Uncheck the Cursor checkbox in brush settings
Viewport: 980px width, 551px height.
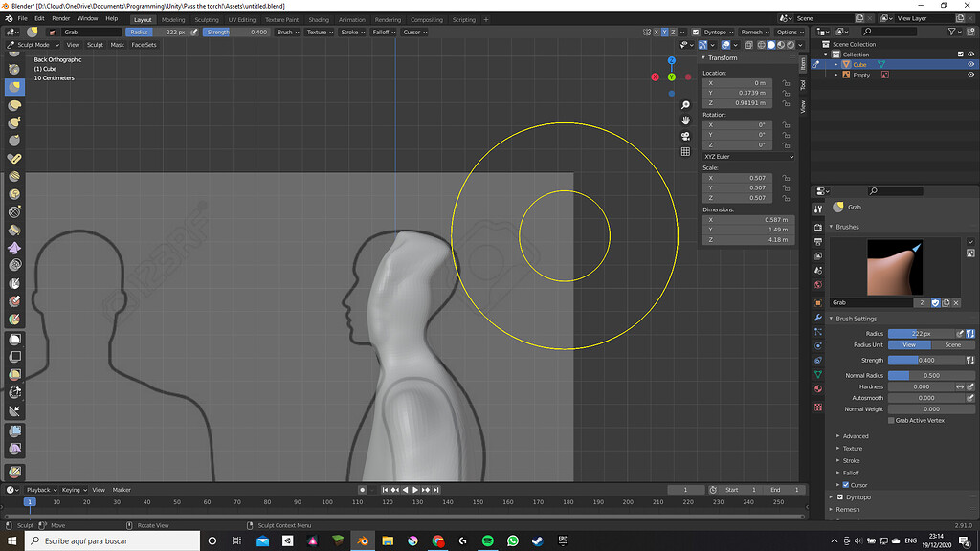click(x=846, y=485)
